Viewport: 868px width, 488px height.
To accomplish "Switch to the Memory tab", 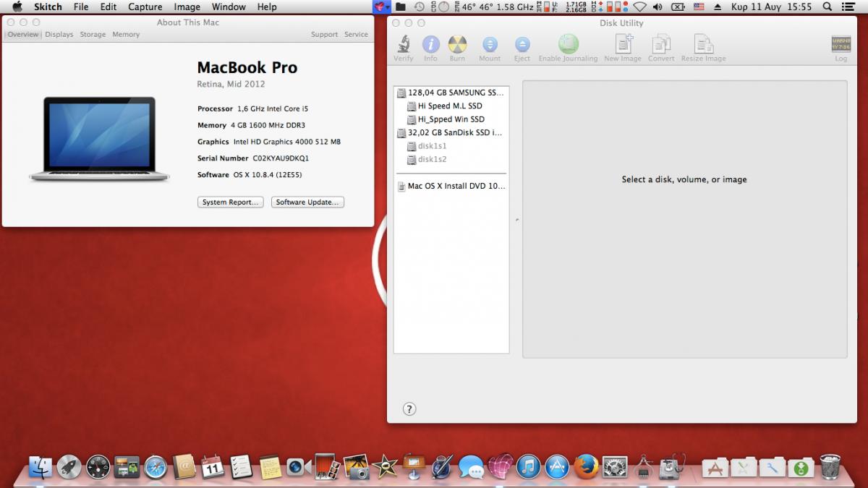I will point(126,35).
